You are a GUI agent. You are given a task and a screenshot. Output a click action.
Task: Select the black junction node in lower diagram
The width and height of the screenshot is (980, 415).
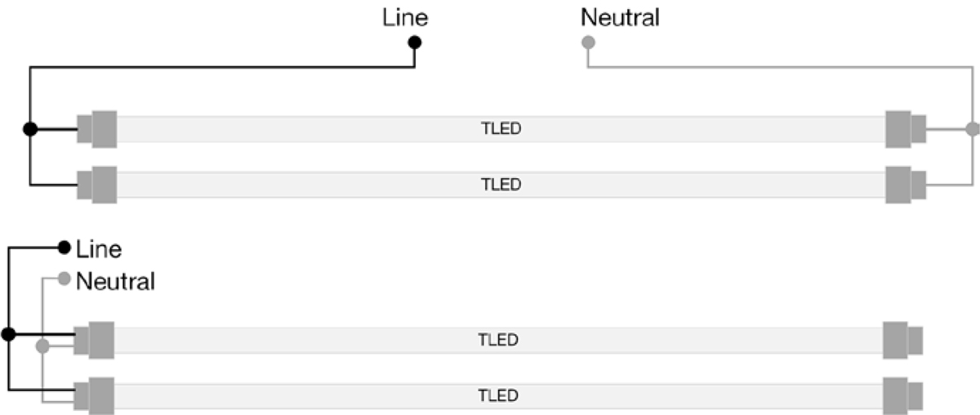pos(9,334)
